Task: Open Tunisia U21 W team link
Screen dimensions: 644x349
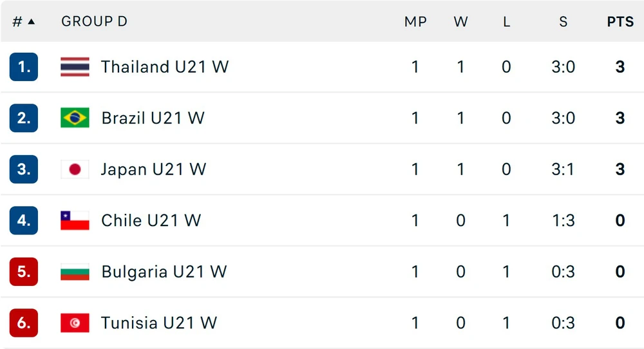Action: (x=159, y=323)
